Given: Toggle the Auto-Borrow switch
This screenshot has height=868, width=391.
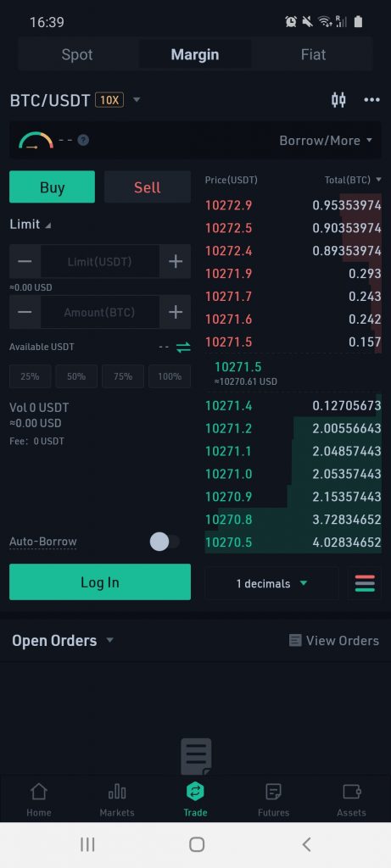Looking at the screenshot, I should tap(165, 542).
